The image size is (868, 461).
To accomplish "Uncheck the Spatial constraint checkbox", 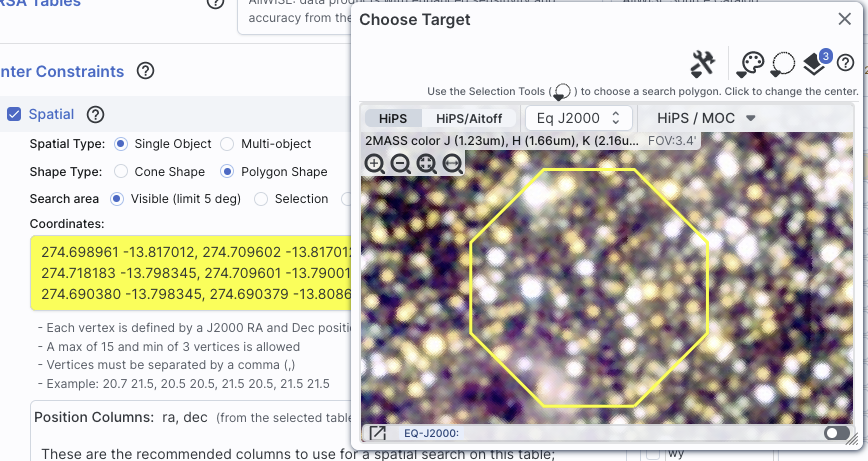I will point(14,114).
